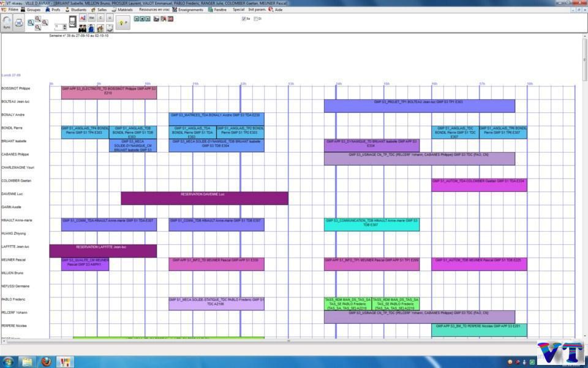Select the GMP S3_PROJET_TP1 BOLTEAU course block
The width and height of the screenshot is (588, 368).
(x=419, y=105)
